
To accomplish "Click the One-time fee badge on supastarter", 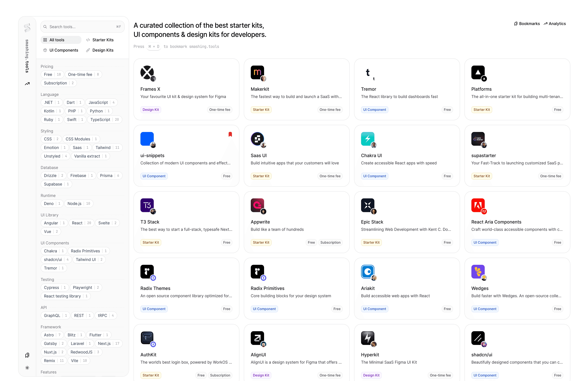I will tap(551, 176).
